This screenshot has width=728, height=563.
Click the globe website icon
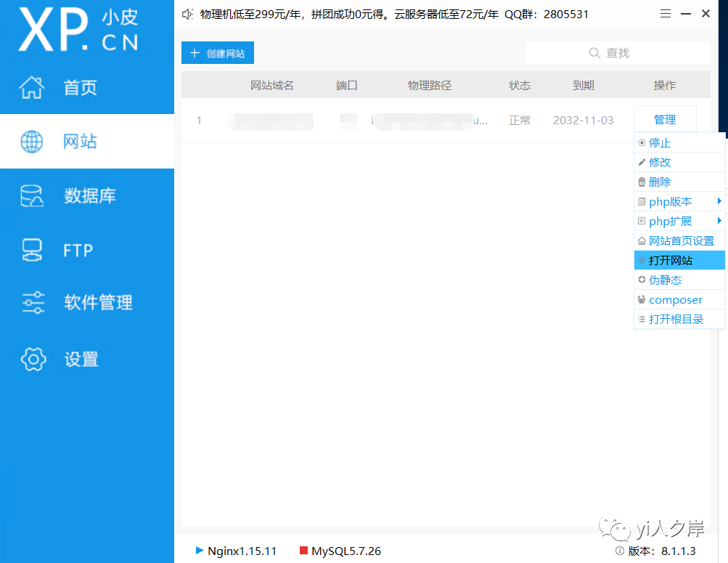tap(31, 142)
